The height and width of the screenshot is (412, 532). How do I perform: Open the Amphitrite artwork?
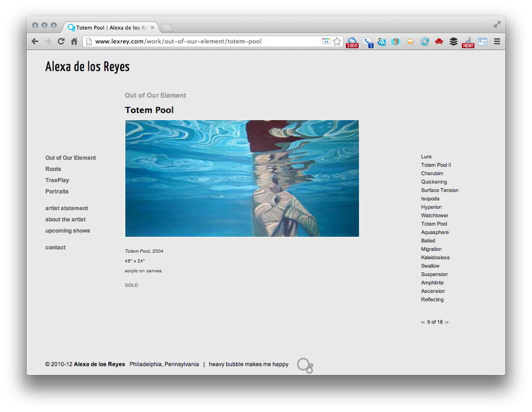click(432, 283)
